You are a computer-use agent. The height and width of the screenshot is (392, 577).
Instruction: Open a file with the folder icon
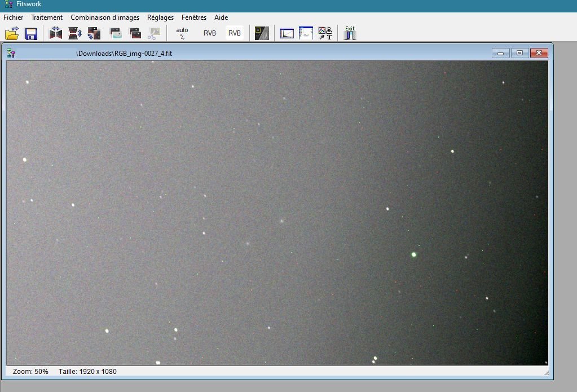(x=12, y=33)
